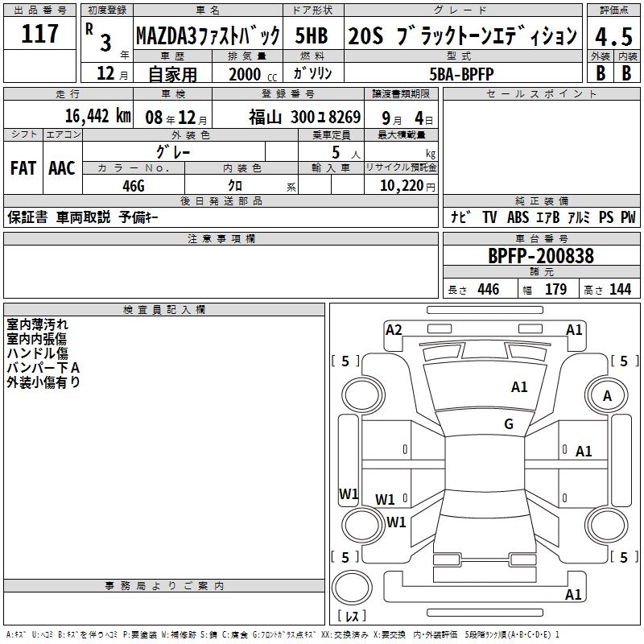Screen dimensions: 644x644
Task: Click the A2 mark on the diagram
Action: (394, 330)
